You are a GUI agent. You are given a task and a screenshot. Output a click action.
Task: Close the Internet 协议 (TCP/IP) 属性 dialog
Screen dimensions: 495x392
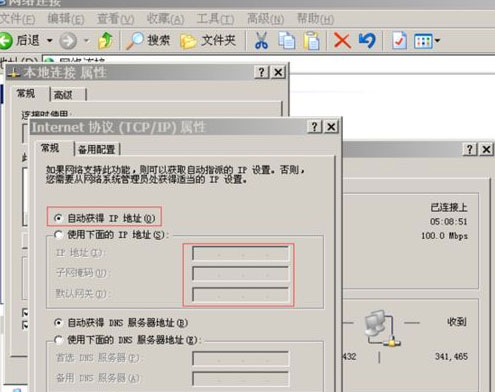331,127
